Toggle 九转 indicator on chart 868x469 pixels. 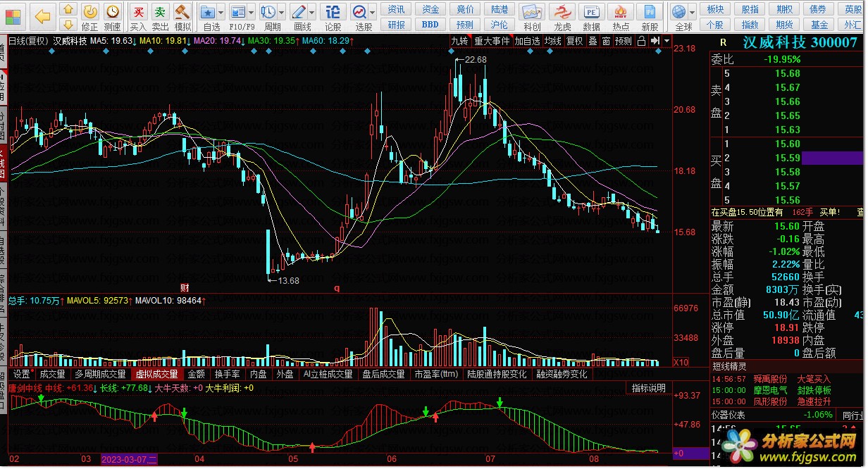click(460, 41)
